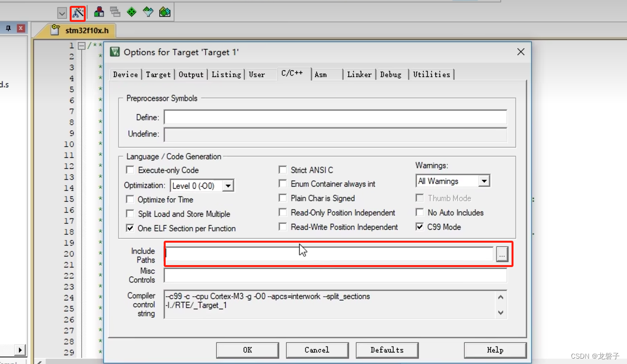This screenshot has height=364, width=627.
Task: Select the C/C++ tab
Action: [x=292, y=73]
